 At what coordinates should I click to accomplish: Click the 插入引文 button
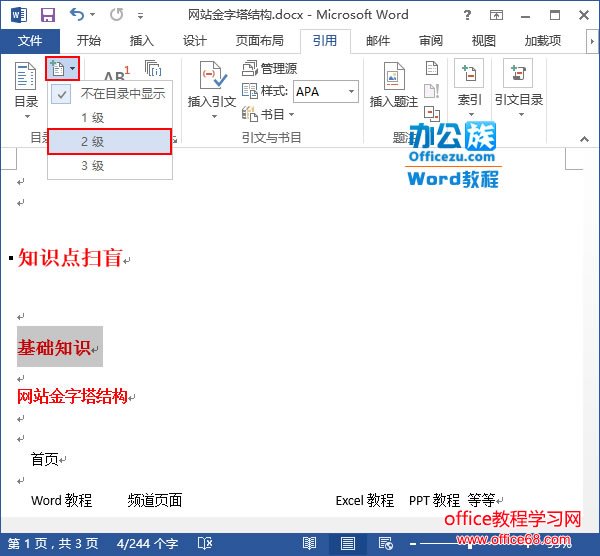coord(212,90)
